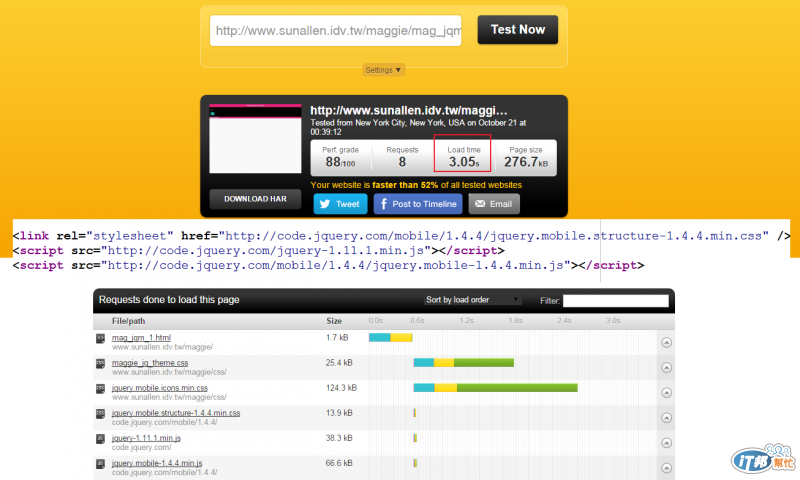Click the Twitter bird icon
This screenshot has width=800, height=480.
click(325, 204)
